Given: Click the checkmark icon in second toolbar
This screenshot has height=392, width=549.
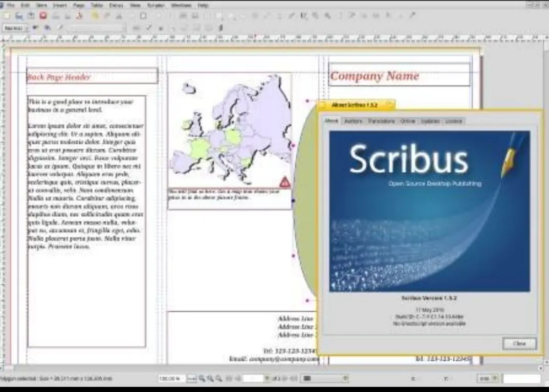Looking at the screenshot, I should coord(148,28).
